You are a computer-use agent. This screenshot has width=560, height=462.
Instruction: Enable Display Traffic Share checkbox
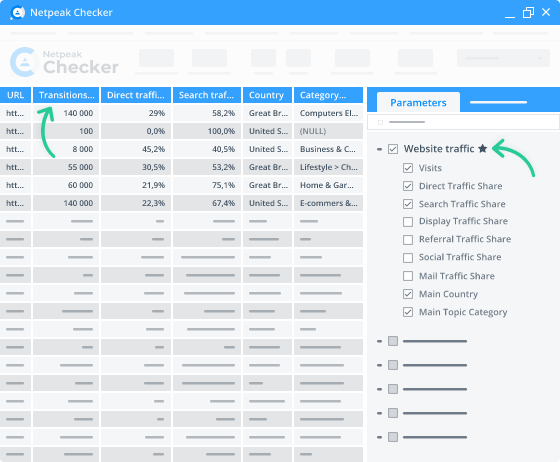[x=408, y=222]
